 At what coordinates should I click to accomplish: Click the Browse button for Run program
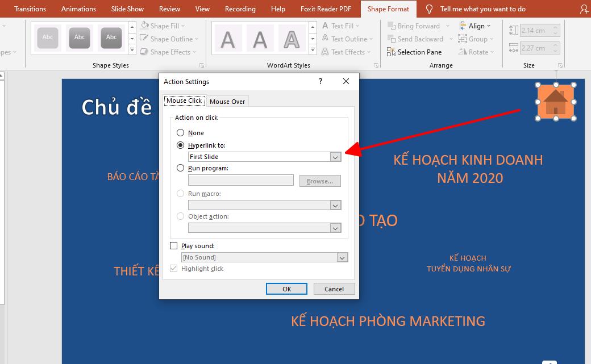pos(320,181)
